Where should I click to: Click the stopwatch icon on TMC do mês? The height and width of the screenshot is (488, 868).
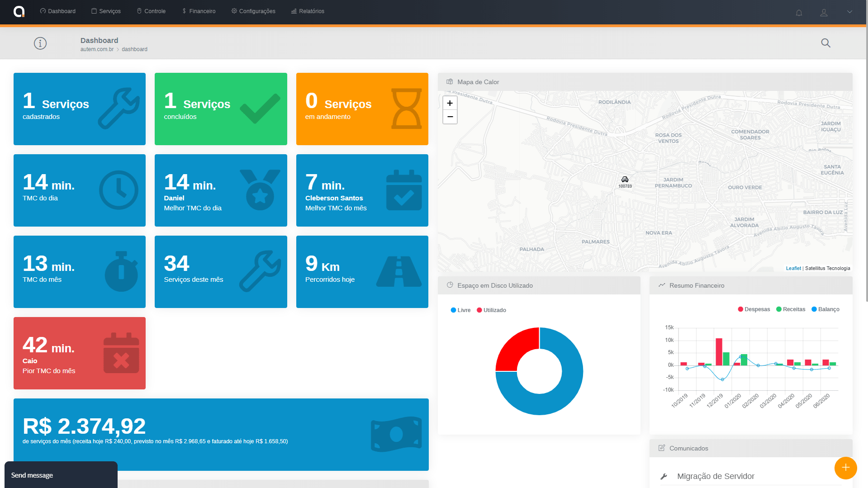[x=121, y=271]
